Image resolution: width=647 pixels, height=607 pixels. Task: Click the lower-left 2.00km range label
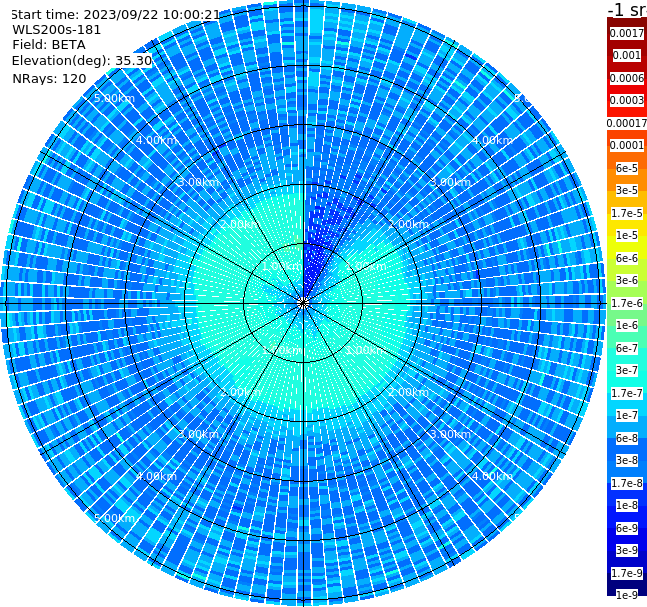(x=241, y=392)
